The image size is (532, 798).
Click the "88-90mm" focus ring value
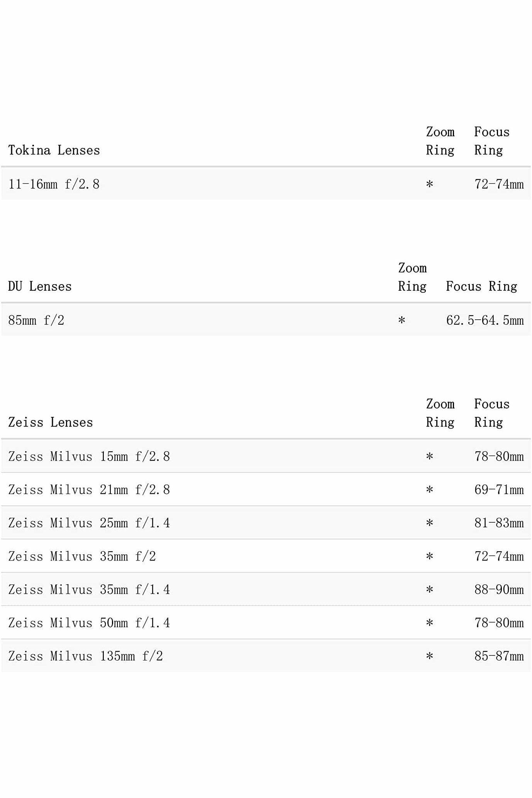(499, 590)
